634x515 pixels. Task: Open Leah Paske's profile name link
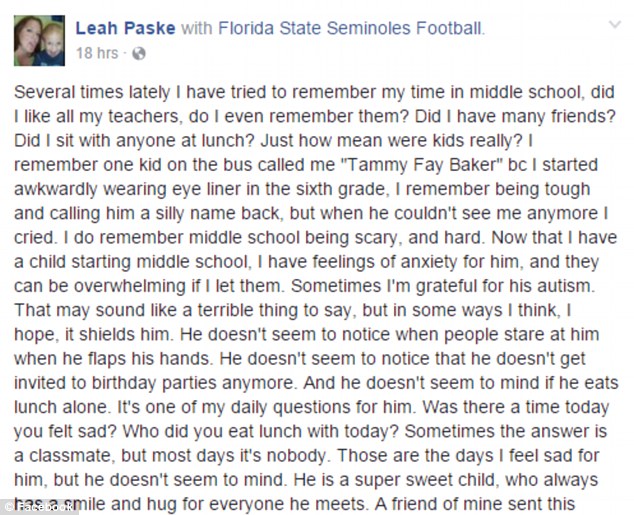tap(125, 28)
